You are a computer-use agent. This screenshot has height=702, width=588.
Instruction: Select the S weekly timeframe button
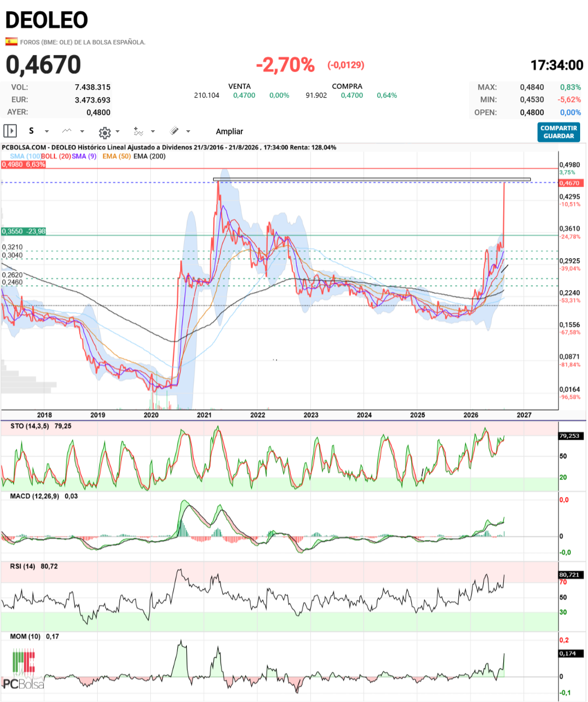coord(31,131)
